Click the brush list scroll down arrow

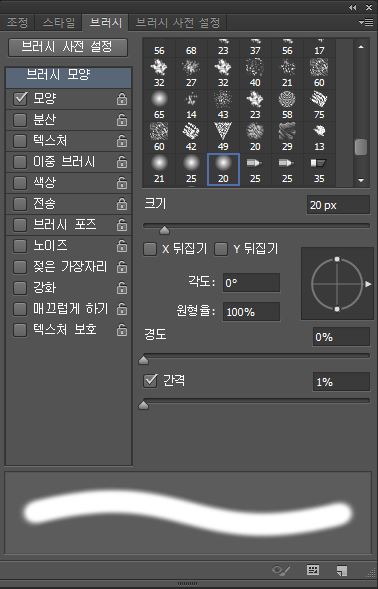click(x=361, y=180)
